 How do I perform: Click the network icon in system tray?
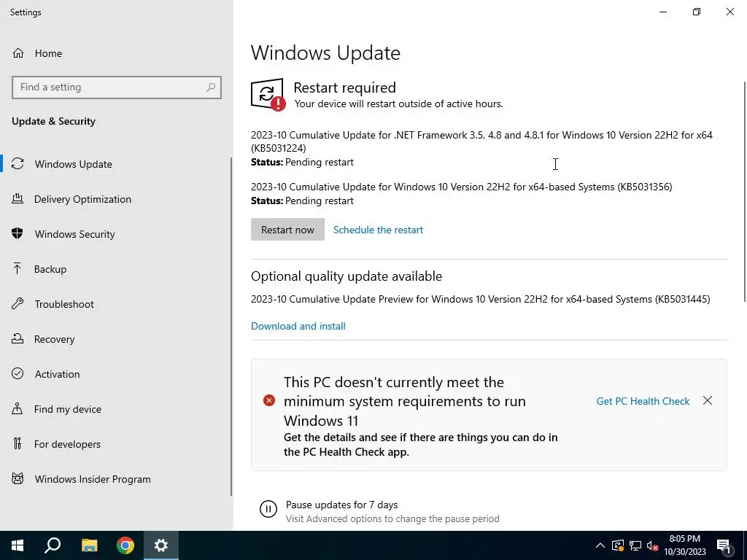click(635, 545)
